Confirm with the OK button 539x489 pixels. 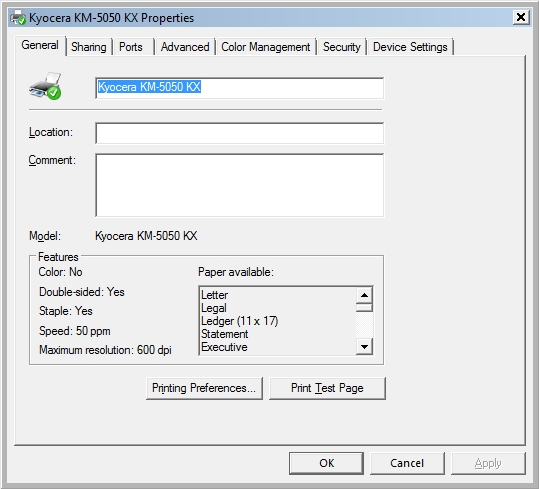326,463
